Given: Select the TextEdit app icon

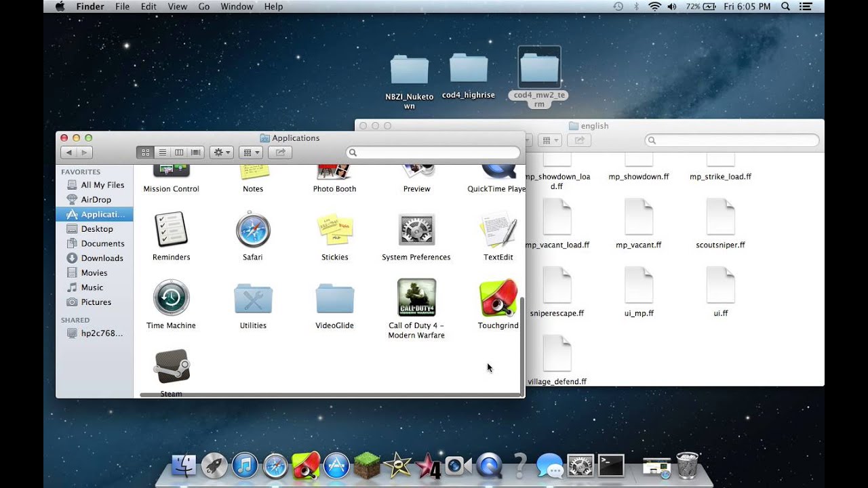Looking at the screenshot, I should (x=498, y=230).
